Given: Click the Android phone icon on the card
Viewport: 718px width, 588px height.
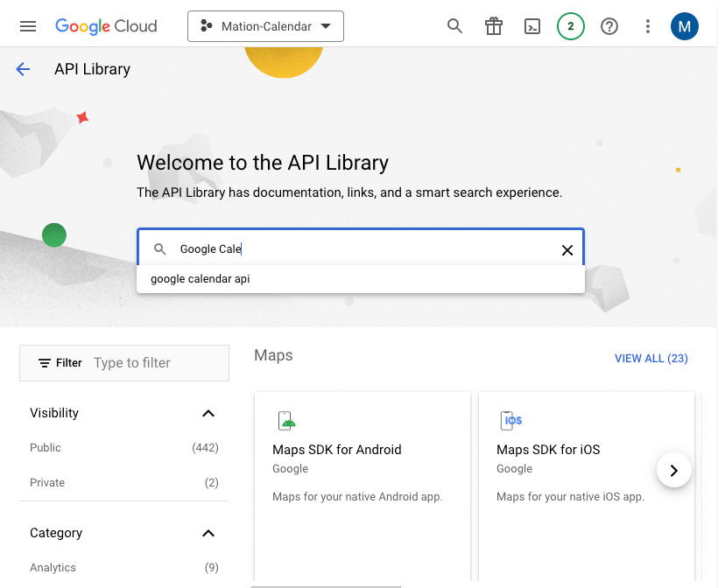Looking at the screenshot, I should (x=286, y=421).
